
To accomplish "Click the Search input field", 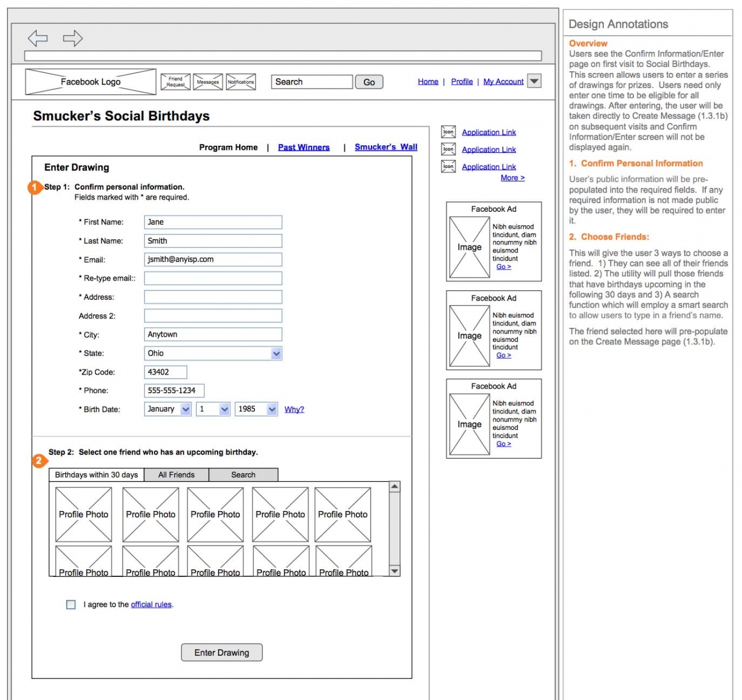I will [312, 82].
